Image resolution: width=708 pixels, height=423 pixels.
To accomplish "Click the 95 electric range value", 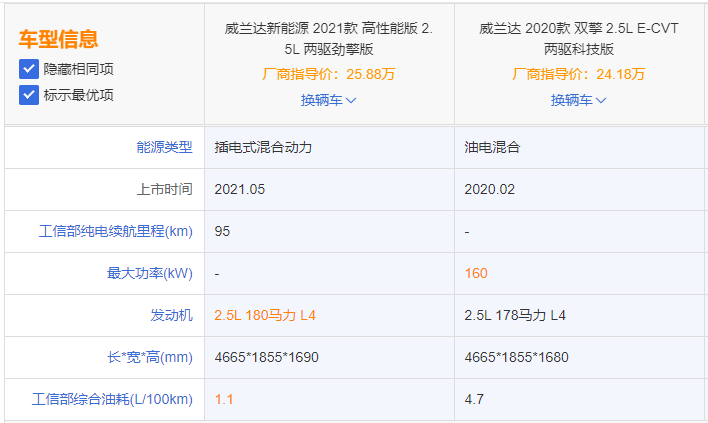I will 222,231.
